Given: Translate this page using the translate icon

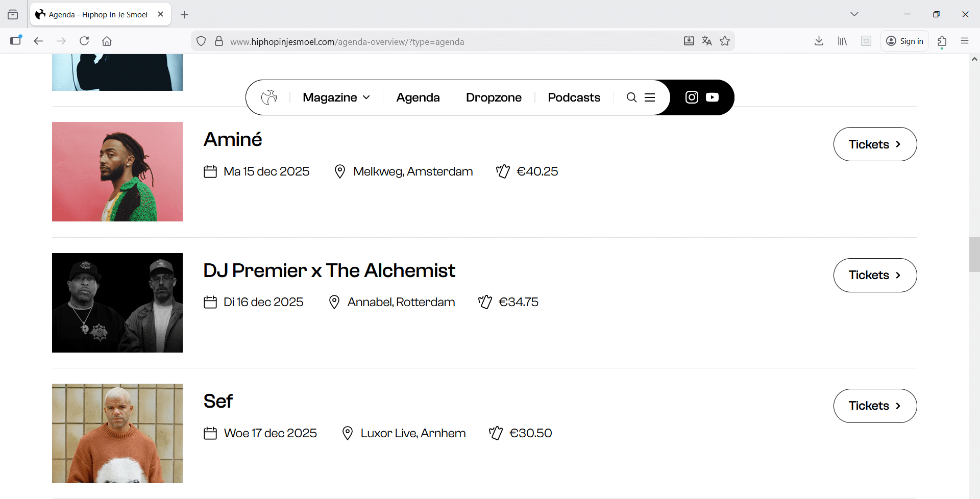Looking at the screenshot, I should [707, 41].
